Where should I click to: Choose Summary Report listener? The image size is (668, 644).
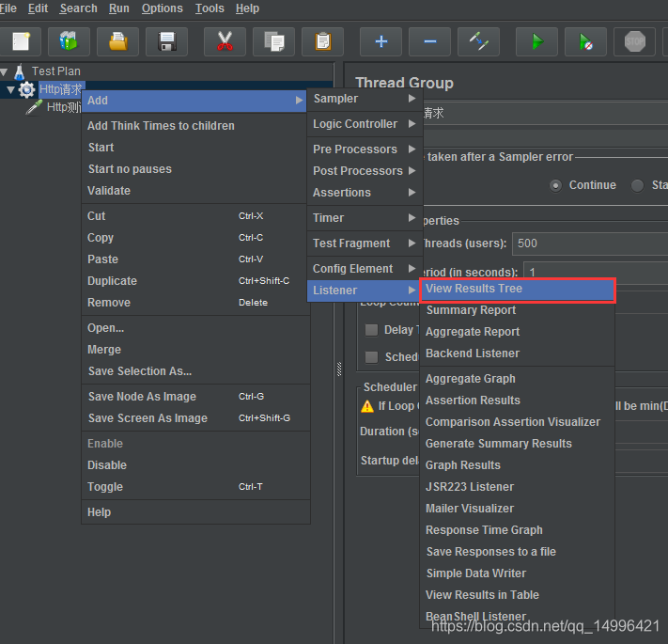517,310
